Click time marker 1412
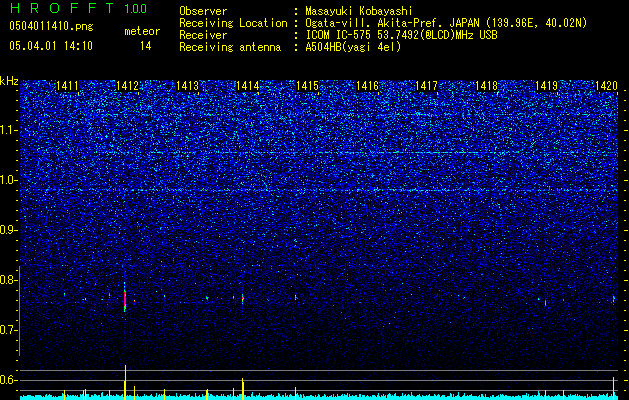The width and height of the screenshot is (629, 400). [128, 86]
